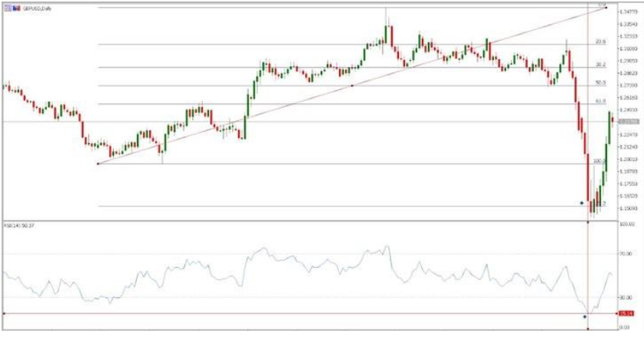The height and width of the screenshot is (344, 644).
Task: Click the blue arrow marker near price low
Action: tap(582, 202)
